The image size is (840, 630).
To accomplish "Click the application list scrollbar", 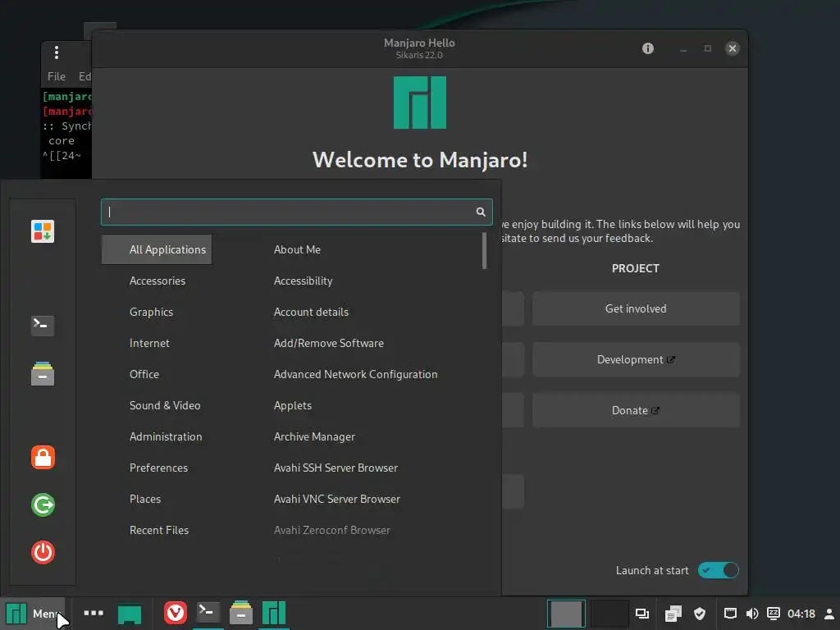I will click(x=484, y=251).
